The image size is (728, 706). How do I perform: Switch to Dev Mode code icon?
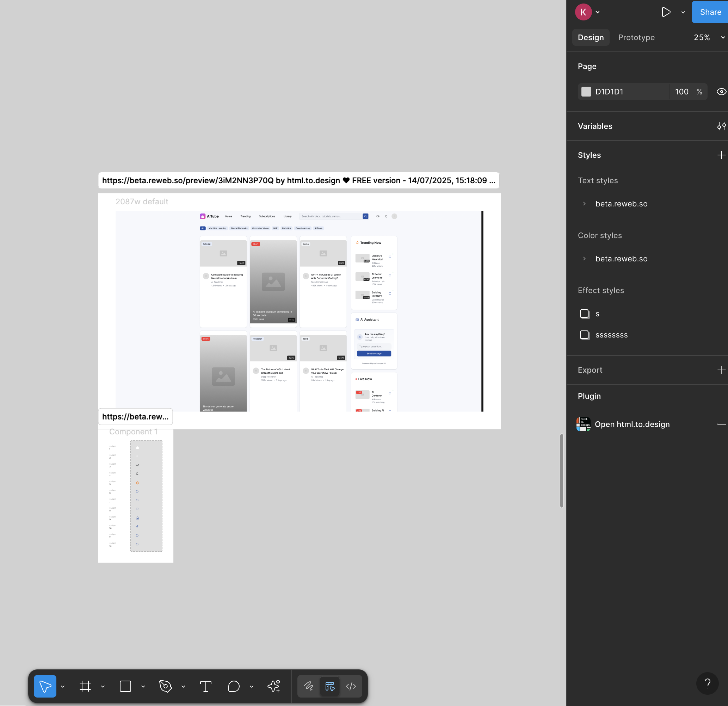(x=351, y=686)
